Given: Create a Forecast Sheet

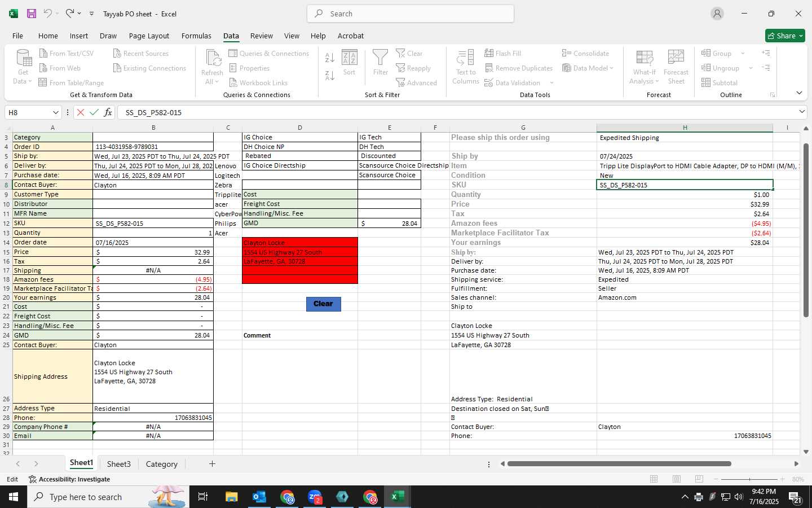Looking at the screenshot, I should 676,67.
